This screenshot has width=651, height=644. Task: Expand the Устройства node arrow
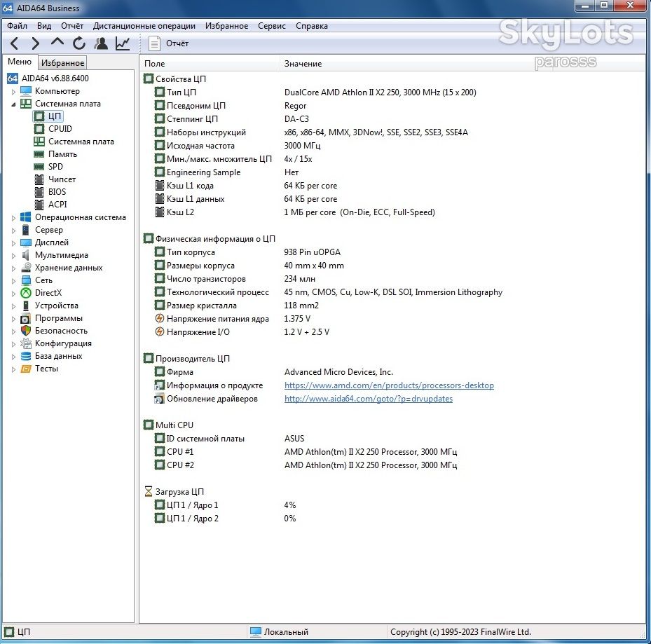[13, 306]
